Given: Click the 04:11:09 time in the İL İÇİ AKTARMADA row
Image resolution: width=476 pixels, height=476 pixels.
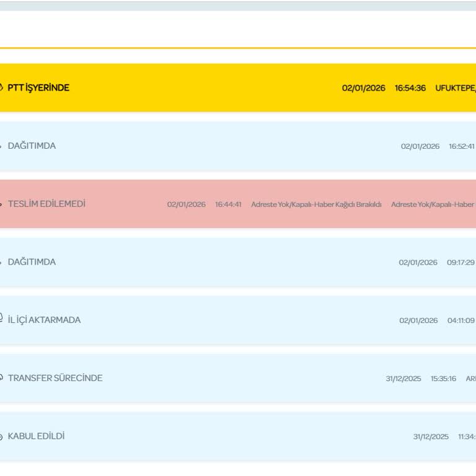Looking at the screenshot, I should click(x=461, y=320).
